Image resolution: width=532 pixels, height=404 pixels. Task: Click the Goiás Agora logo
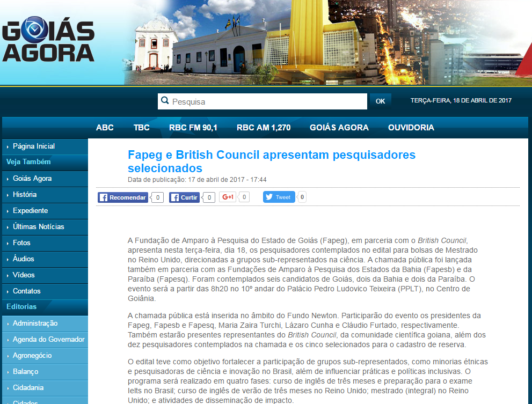click(48, 42)
